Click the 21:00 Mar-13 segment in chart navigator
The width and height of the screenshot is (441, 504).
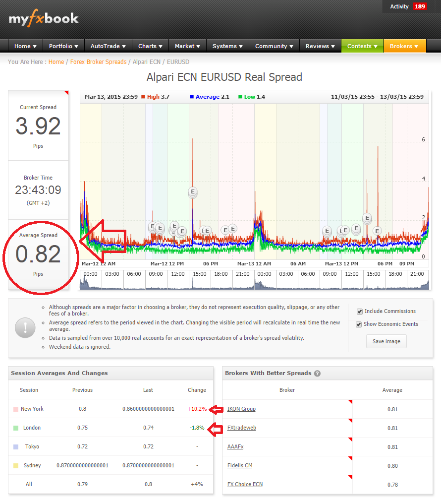tap(417, 279)
